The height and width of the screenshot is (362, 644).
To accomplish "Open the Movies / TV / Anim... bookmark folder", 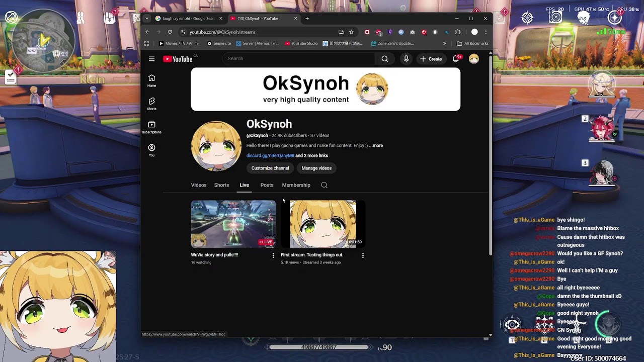I will [x=180, y=44].
